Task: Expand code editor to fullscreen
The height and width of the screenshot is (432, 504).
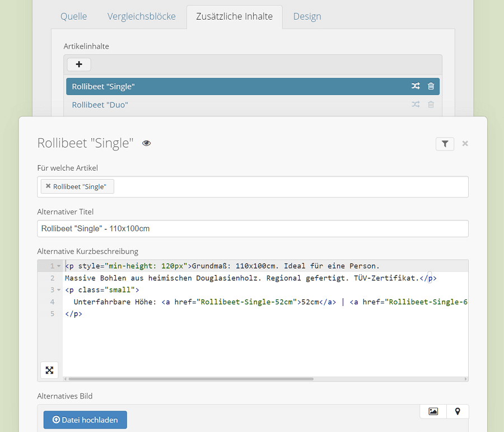Action: (x=49, y=370)
